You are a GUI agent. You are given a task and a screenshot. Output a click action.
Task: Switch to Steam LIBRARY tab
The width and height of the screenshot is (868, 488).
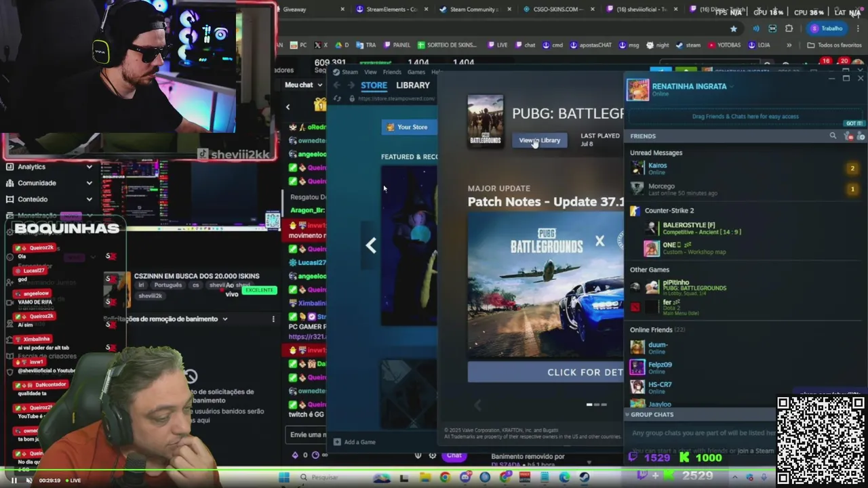click(x=413, y=85)
